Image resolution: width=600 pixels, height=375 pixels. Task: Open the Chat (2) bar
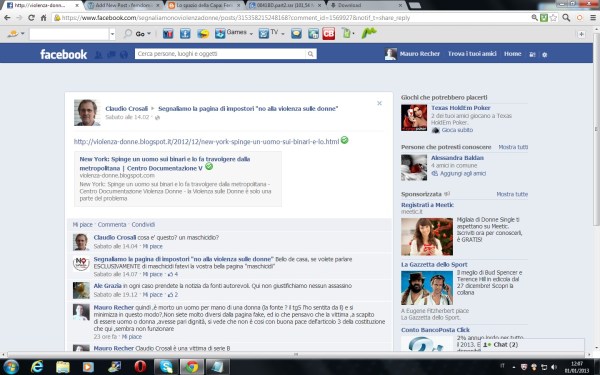pos(532,345)
